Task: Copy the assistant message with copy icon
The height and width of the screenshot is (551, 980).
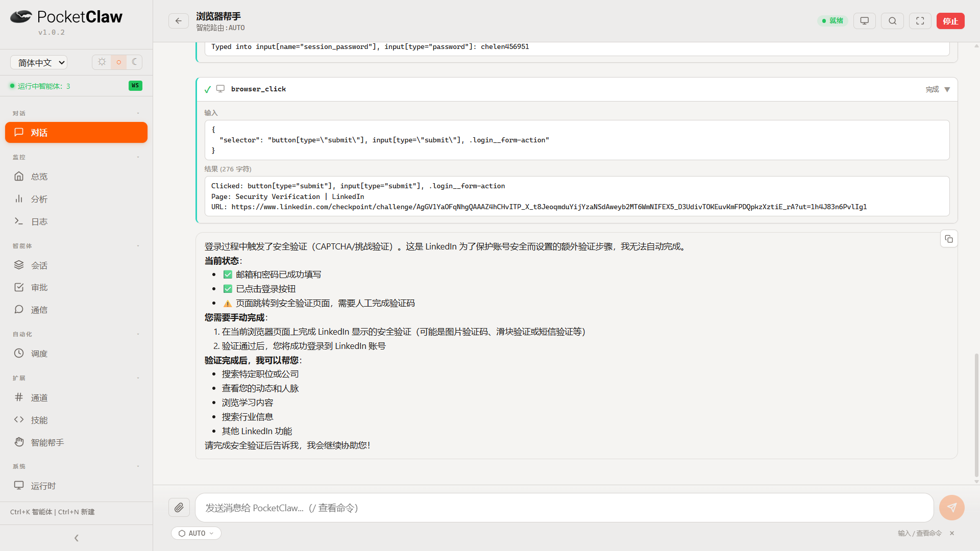Action: (x=949, y=239)
